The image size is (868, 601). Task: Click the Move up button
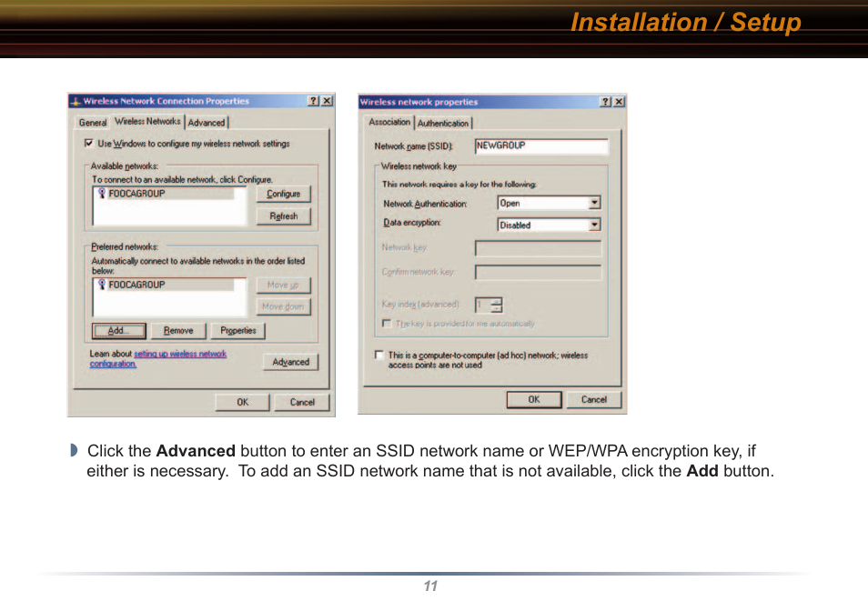tap(284, 285)
